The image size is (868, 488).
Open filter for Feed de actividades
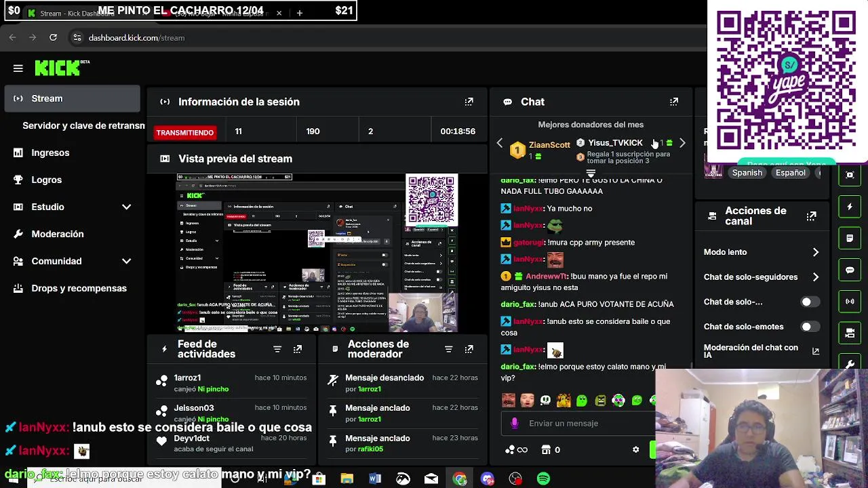click(277, 349)
